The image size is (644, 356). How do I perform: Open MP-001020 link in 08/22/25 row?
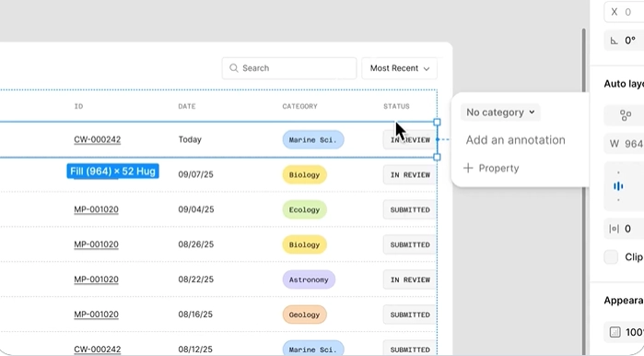pyautogui.click(x=96, y=279)
